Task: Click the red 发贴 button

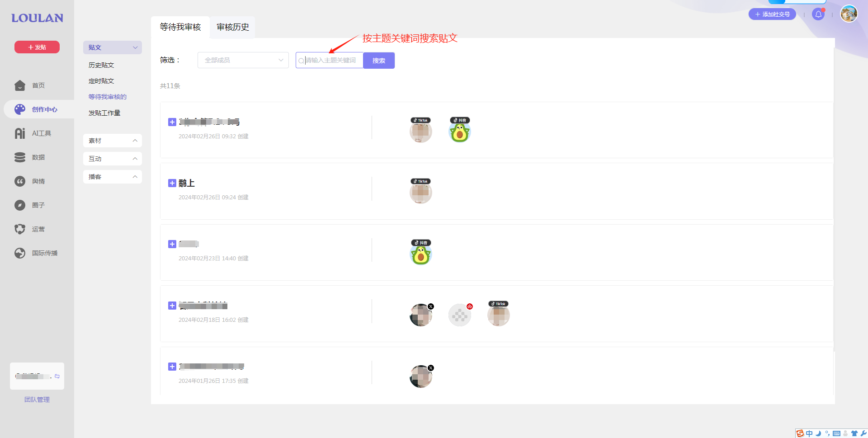Action: point(37,47)
